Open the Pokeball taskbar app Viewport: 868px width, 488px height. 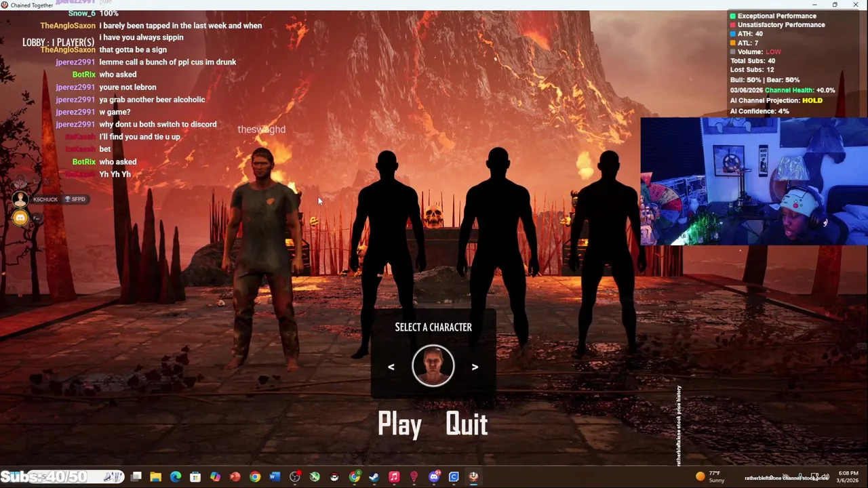[x=334, y=477]
